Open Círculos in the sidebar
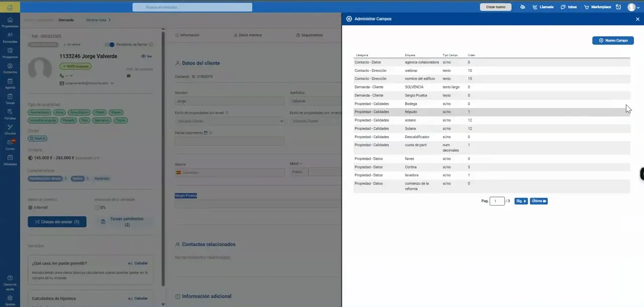This screenshot has height=307, width=644. 10,130
